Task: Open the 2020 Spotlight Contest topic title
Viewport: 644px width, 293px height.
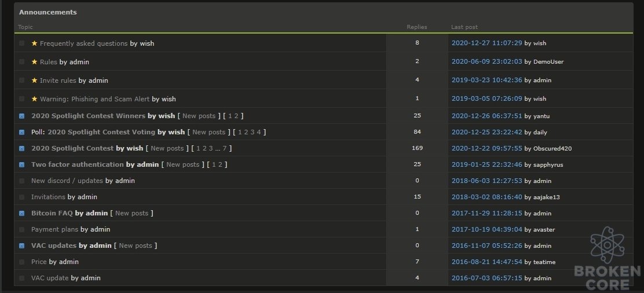Action: coord(72,148)
